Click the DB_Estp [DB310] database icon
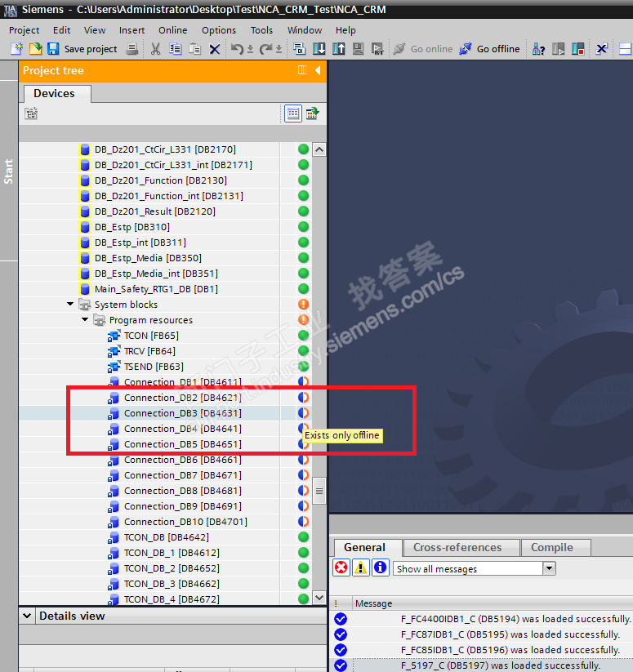The width and height of the screenshot is (633, 672). pyautogui.click(x=85, y=227)
